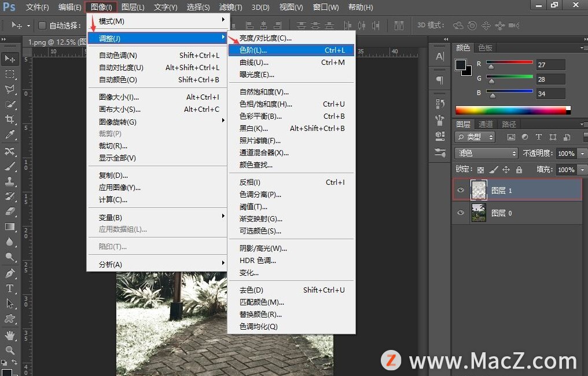Viewport: 588px width, 376px height.
Task: Select the History Brush tool
Action: pos(10,196)
